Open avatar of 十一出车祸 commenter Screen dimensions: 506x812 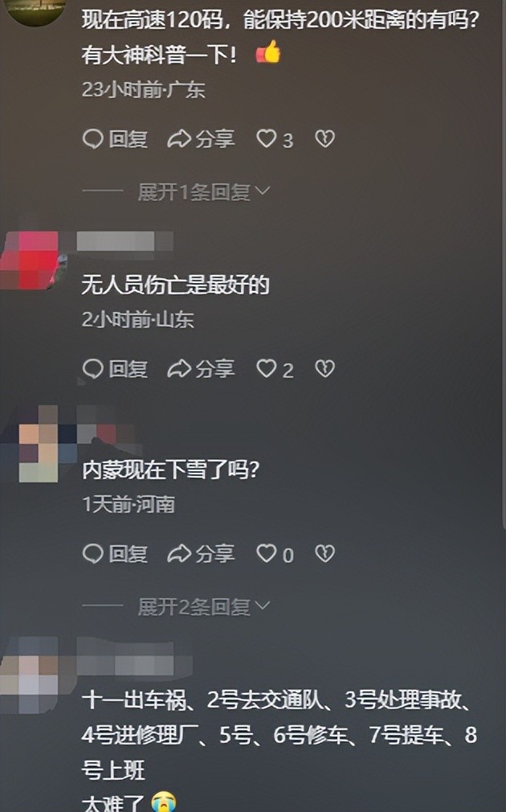click(29, 675)
